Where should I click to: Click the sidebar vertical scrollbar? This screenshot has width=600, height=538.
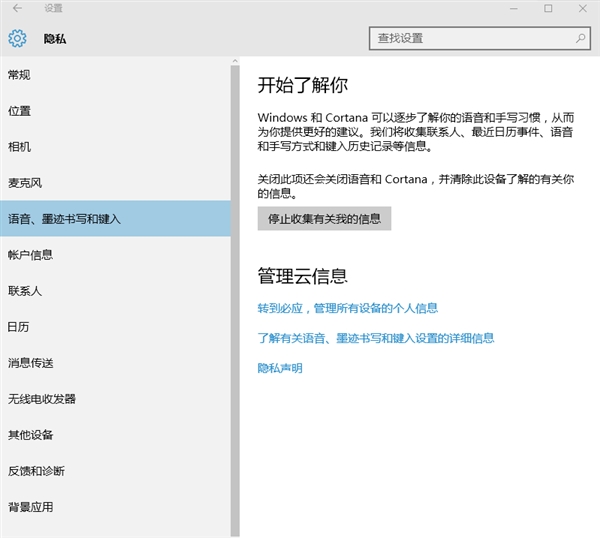point(235,300)
